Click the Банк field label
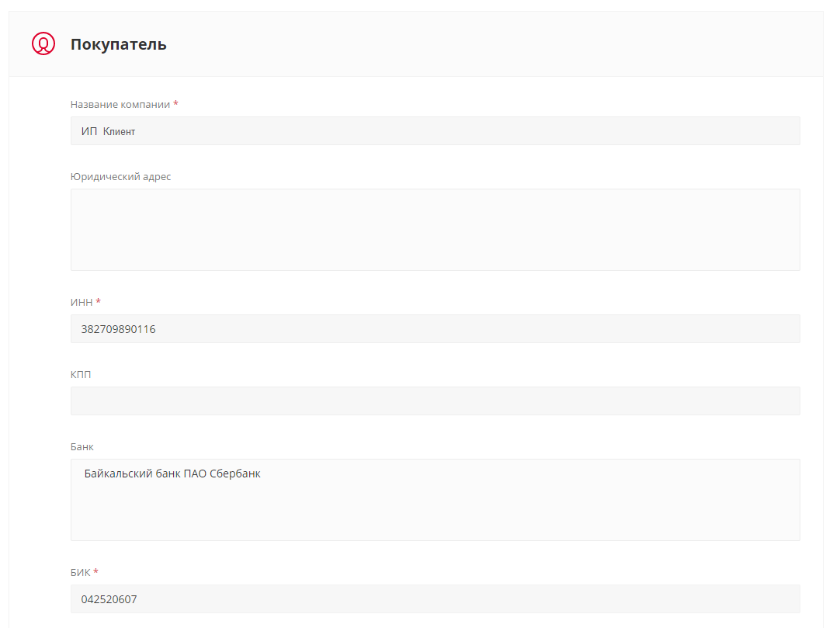The width and height of the screenshot is (840, 628). click(x=82, y=447)
